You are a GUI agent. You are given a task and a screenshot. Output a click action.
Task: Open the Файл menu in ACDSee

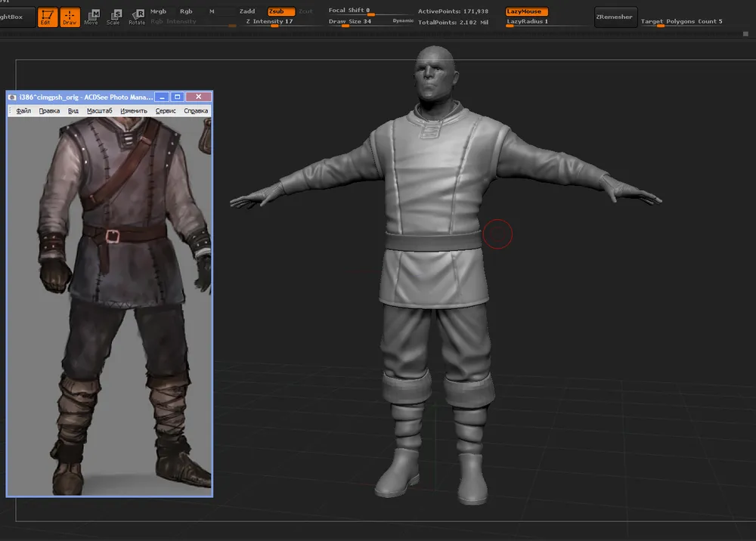(x=23, y=111)
